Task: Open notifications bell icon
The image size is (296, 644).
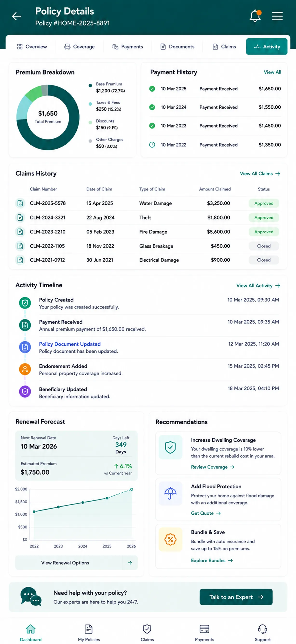Action: 255,16
